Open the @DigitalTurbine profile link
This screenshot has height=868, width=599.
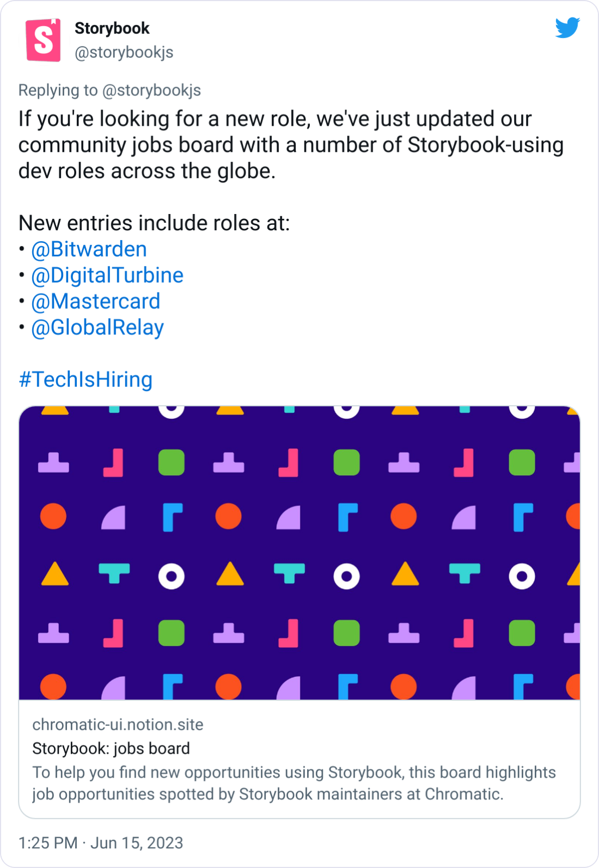tap(107, 275)
